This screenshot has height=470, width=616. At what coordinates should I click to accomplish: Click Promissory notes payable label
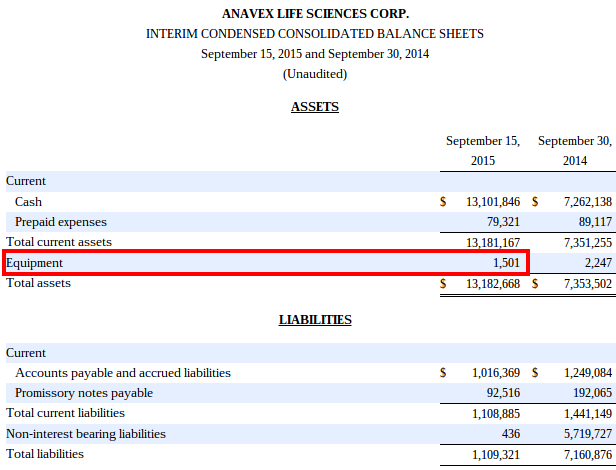pos(84,393)
